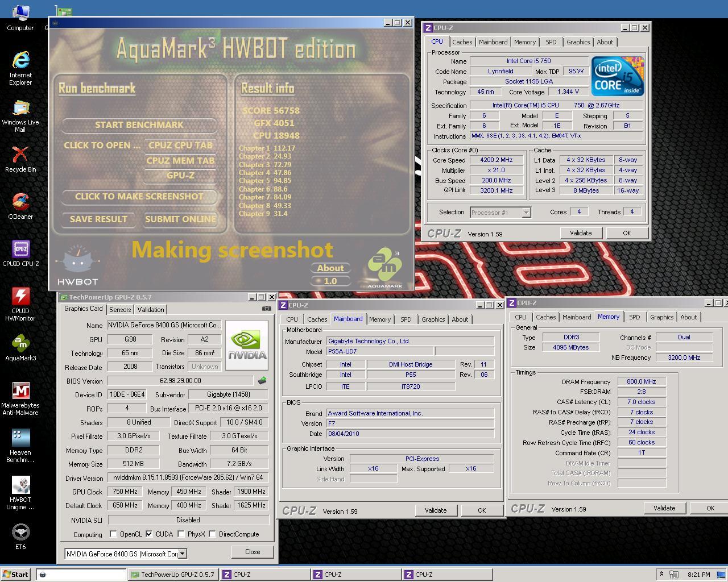The image size is (728, 582).
Task: Open the HWBOT Unigine desktop shortcut
Action: tap(20, 492)
